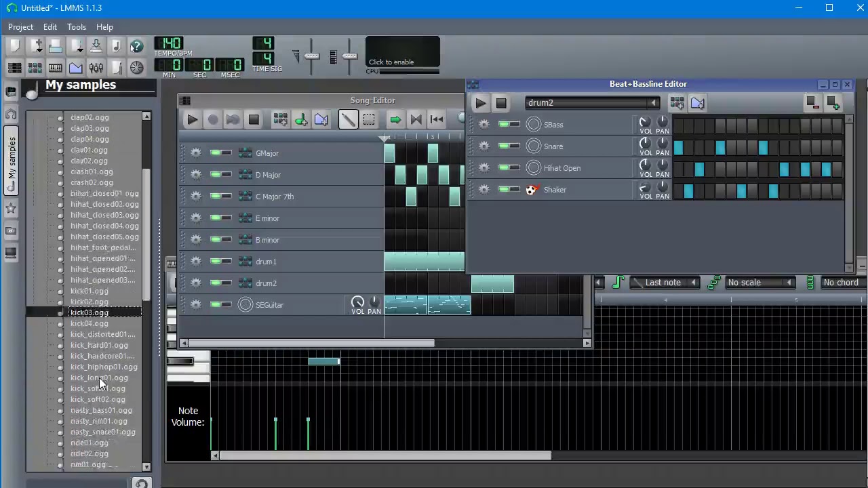This screenshot has width=868, height=488.
Task: Click the export project icon in main toolbar
Action: tap(116, 46)
